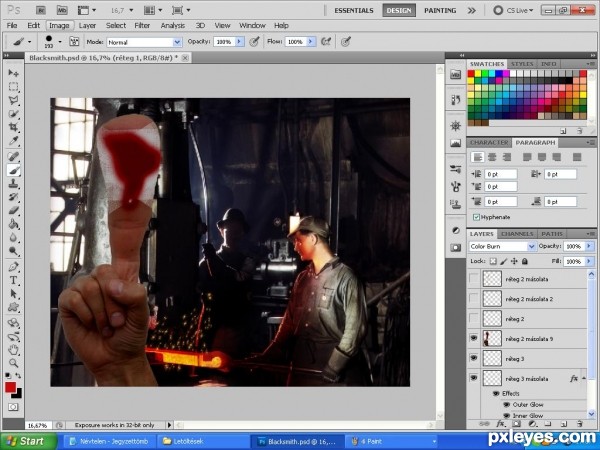Select the Hand tool

13,349
